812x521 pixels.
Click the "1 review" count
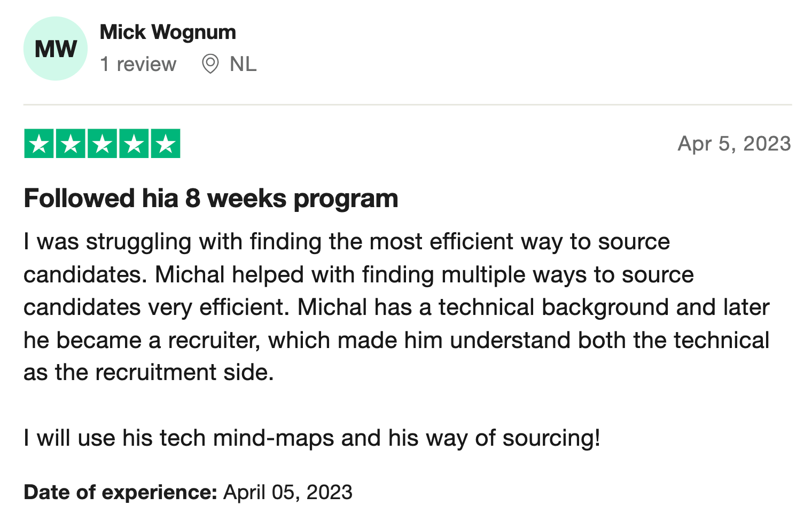click(138, 64)
